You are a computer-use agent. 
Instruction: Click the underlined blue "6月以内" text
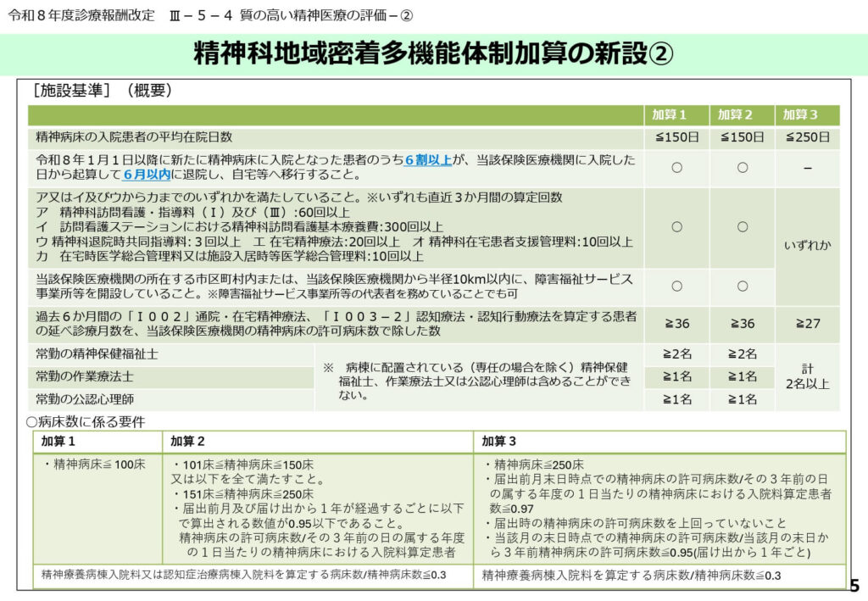(146, 175)
